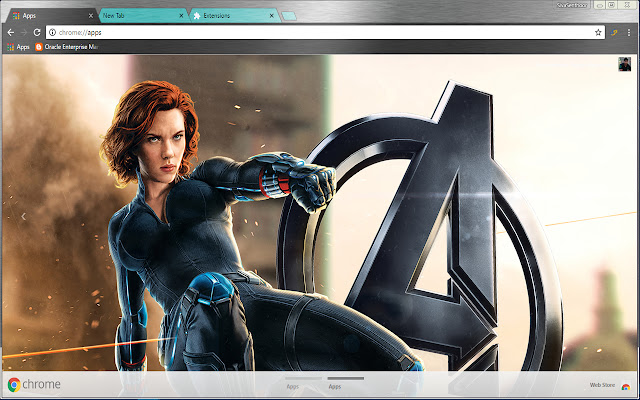
Task: View site information icon in address bar
Action: 52,32
